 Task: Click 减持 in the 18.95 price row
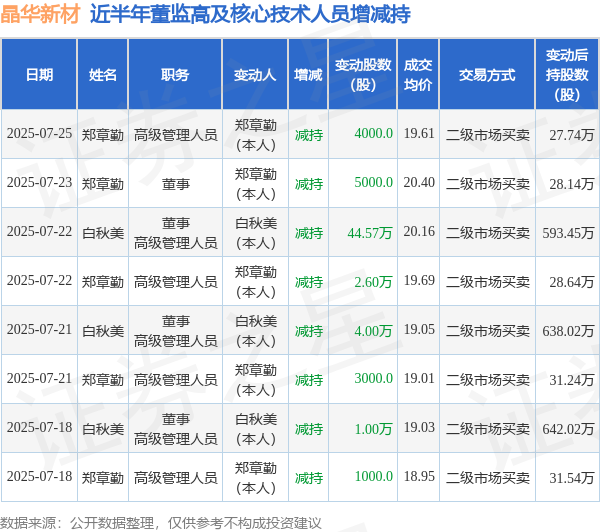click(x=308, y=478)
